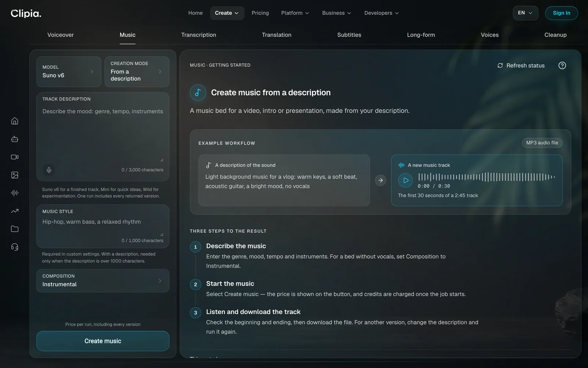
Task: Click the MP3 audio file badge
Action: pos(542,143)
